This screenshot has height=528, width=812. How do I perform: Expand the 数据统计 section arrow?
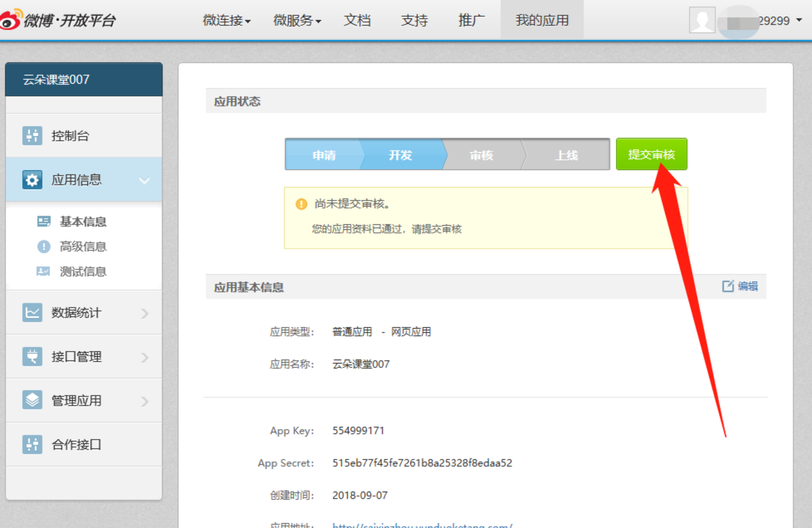(x=145, y=313)
